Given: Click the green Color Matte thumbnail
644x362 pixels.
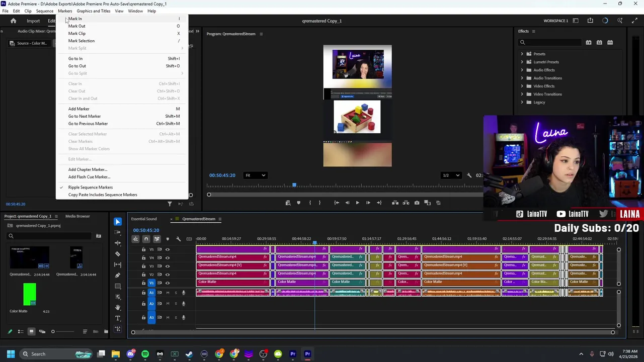Looking at the screenshot, I should 30,295.
